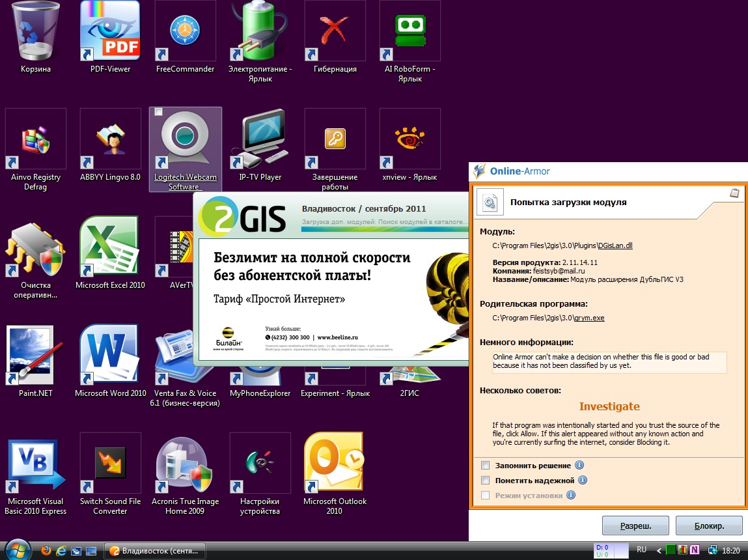Click the Beeline ad banner in 2GIS splash
748x560 pixels.
tap(333, 300)
